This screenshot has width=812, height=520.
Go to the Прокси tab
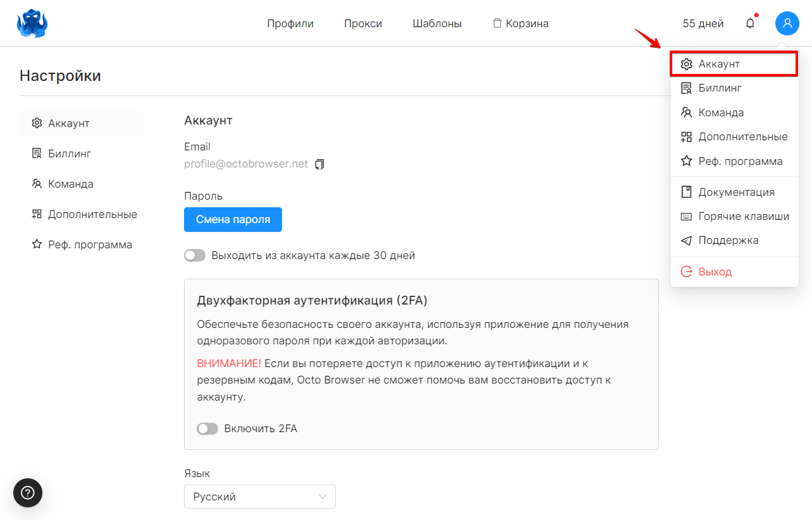point(363,23)
